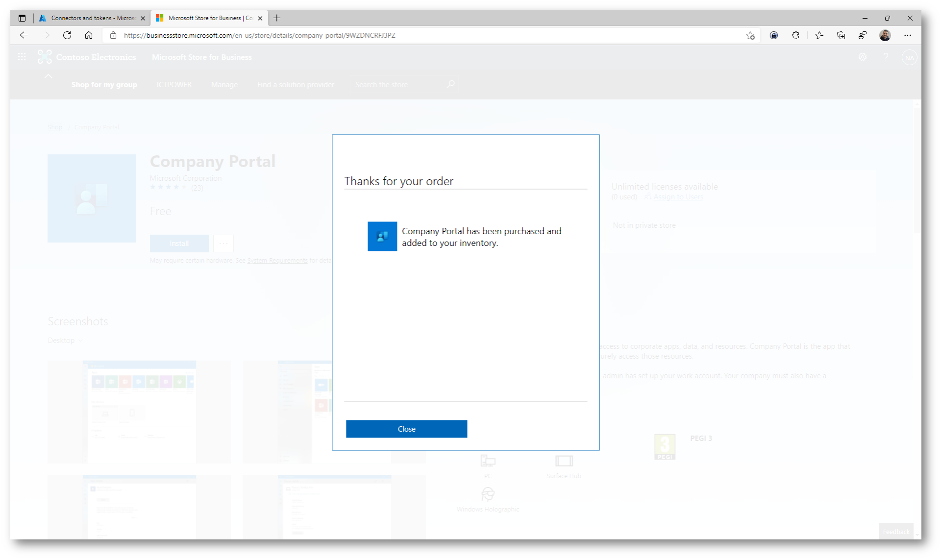Open the app launcher waffle icon

point(22,57)
